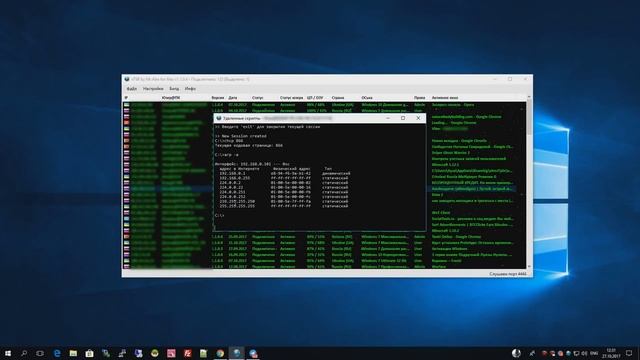Switch to the active globe app on taskbar

point(236,353)
